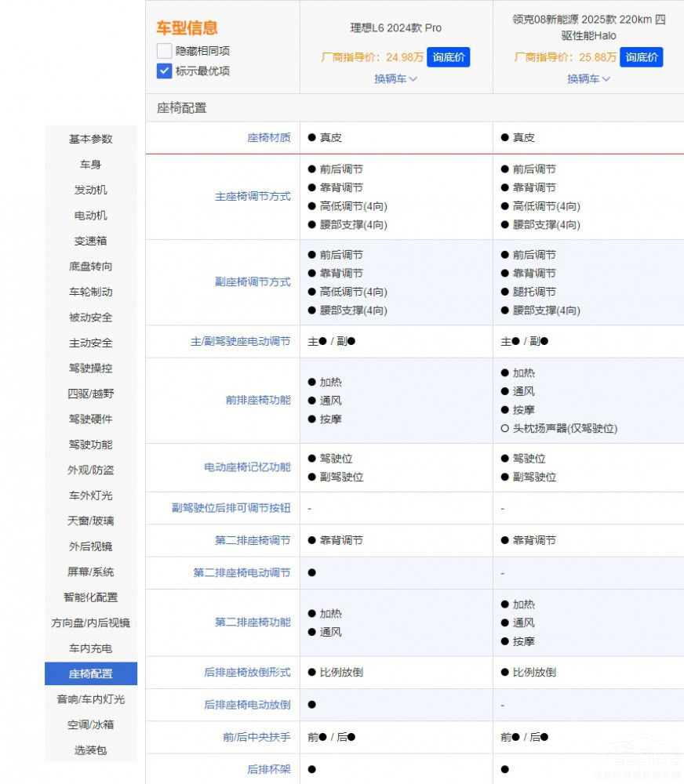This screenshot has width=684, height=784.
Task: Open the 智能化配置 section
Action: [91, 597]
